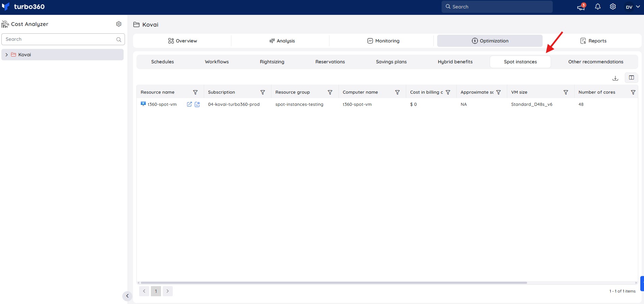Click the horizontal table scrollbar
The height and width of the screenshot is (304, 644).
coord(334,283)
